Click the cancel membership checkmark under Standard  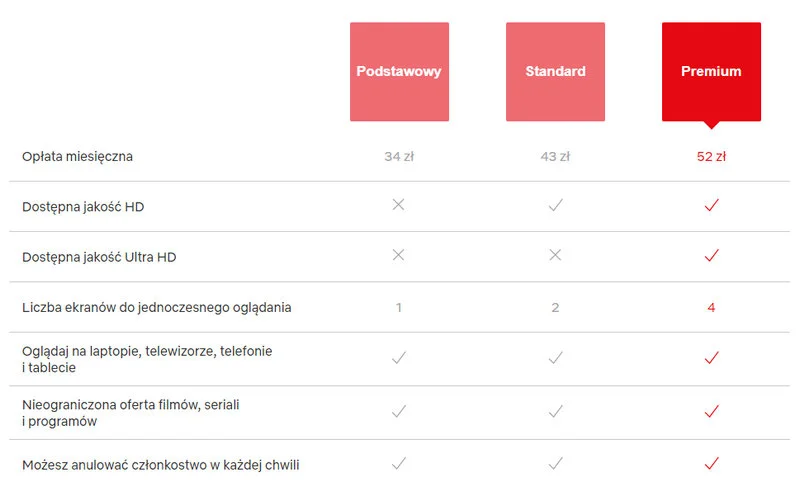[556, 463]
